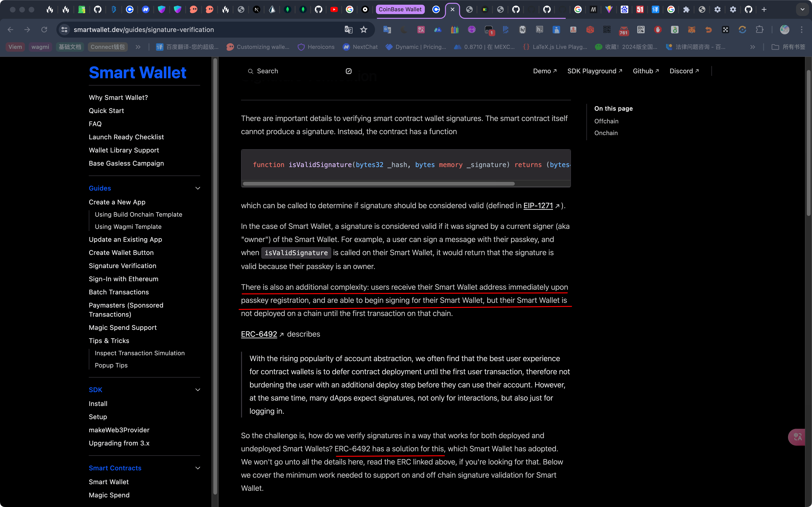812x507 pixels.
Task: Open Create a New App guide
Action: [x=117, y=202]
